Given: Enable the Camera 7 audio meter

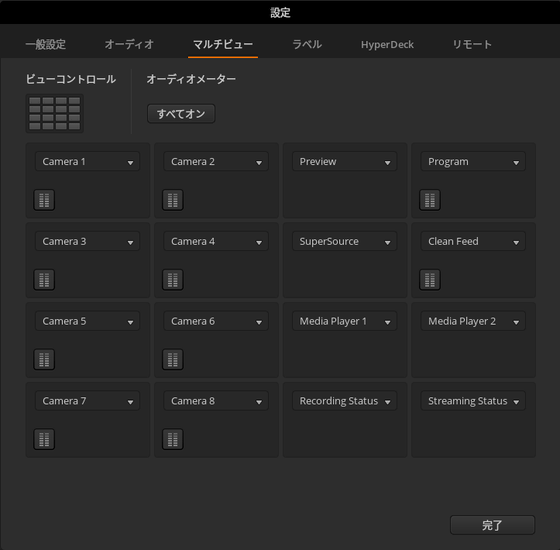Looking at the screenshot, I should (x=44, y=439).
